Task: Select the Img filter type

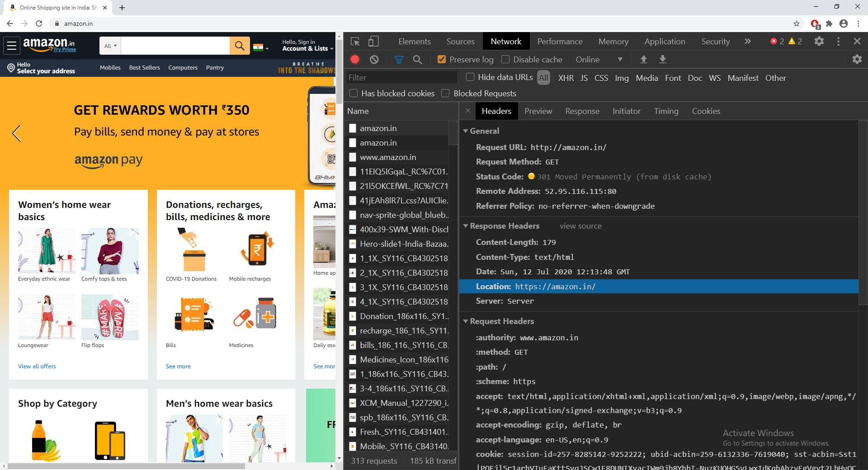Action: pos(622,78)
